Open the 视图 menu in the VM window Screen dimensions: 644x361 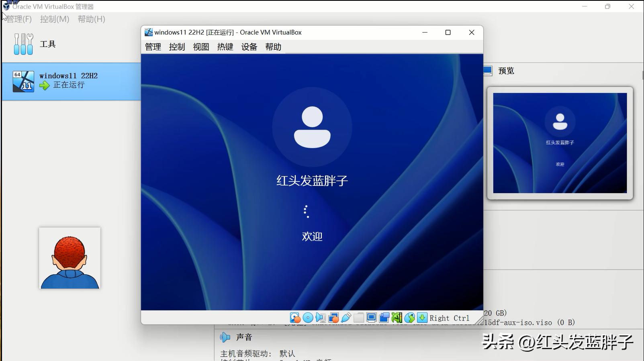[201, 47]
